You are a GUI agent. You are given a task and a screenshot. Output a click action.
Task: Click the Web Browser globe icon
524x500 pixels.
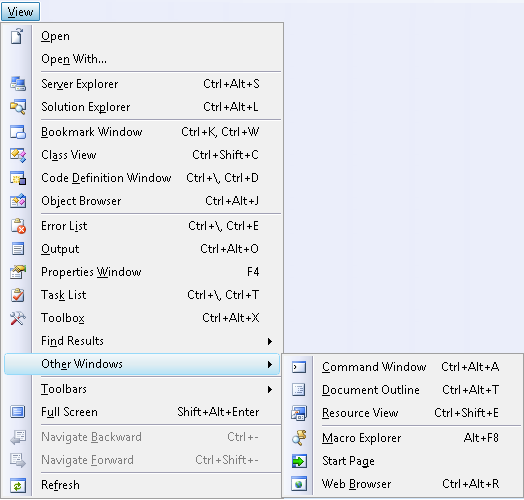pos(299,484)
